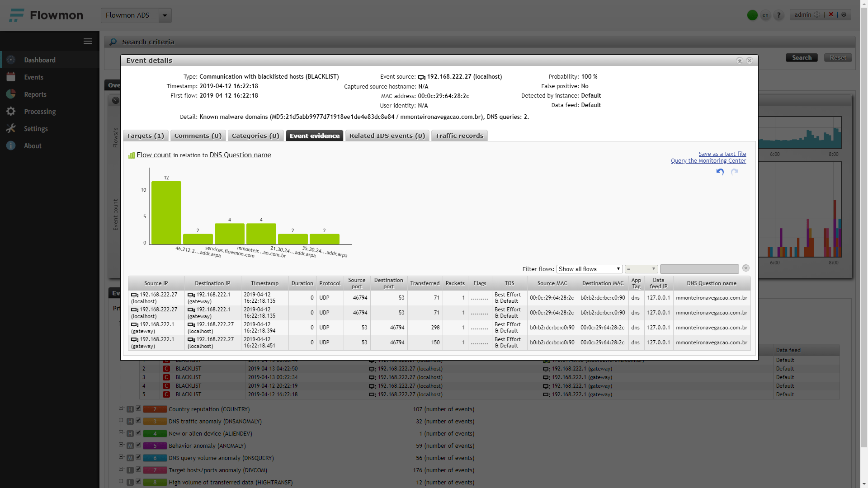
Task: Toggle the hamburger sidebar menu icon
Action: pyautogui.click(x=88, y=41)
